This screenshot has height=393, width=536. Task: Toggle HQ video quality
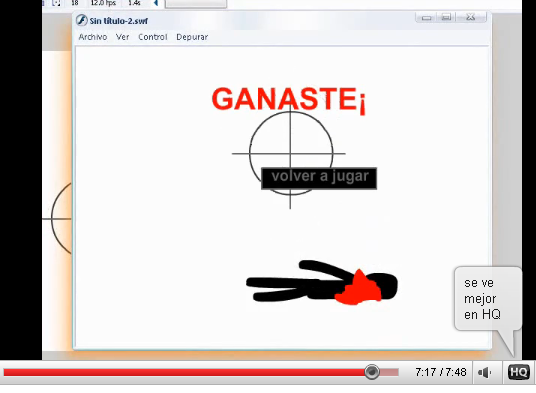(519, 372)
